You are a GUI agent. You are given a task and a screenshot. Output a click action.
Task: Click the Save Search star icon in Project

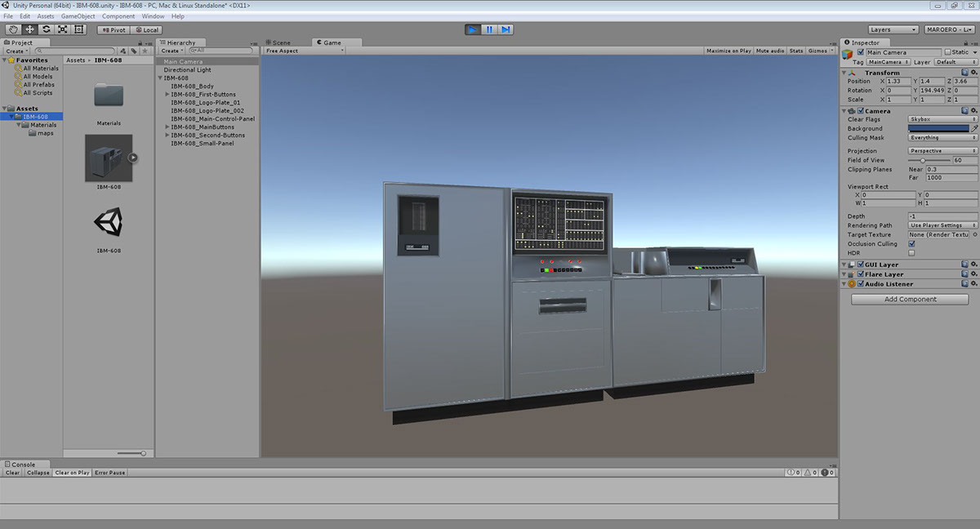(145, 51)
